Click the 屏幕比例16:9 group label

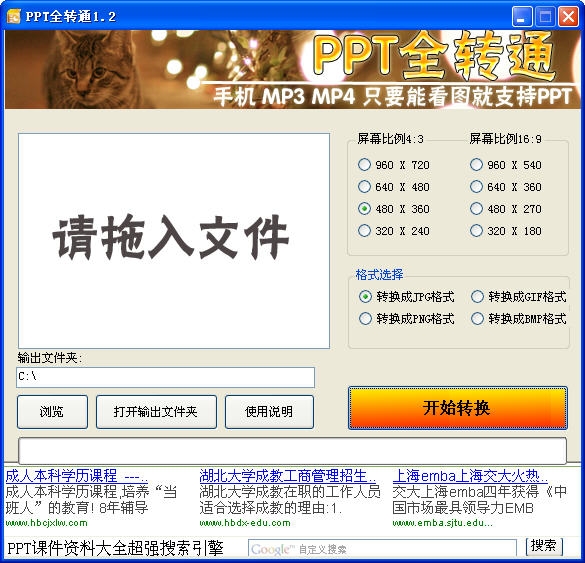(x=506, y=139)
